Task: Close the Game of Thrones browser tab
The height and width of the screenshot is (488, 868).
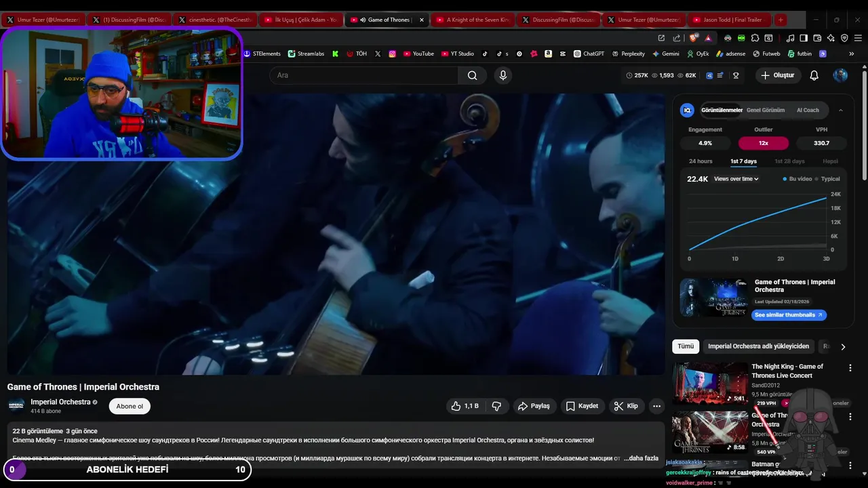Action: click(x=422, y=20)
